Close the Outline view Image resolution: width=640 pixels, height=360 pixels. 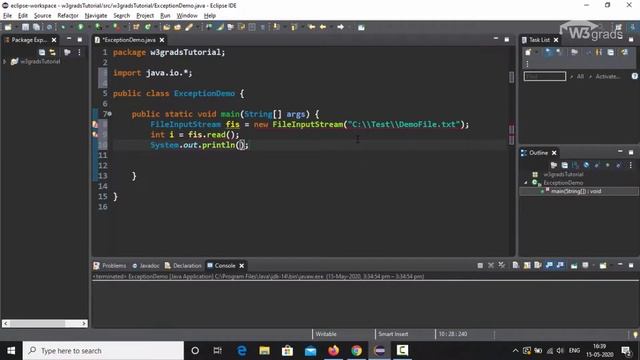coord(554,153)
